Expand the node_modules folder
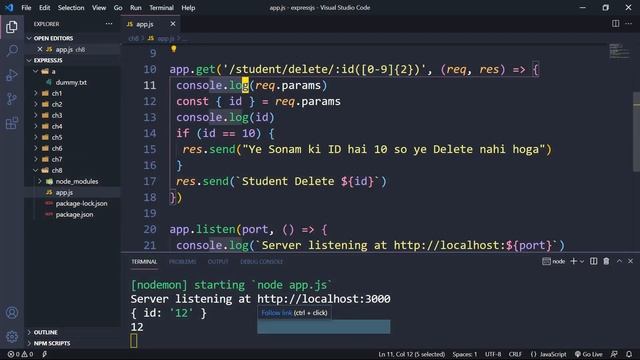Image resolution: width=640 pixels, height=360 pixels. pyautogui.click(x=40, y=181)
